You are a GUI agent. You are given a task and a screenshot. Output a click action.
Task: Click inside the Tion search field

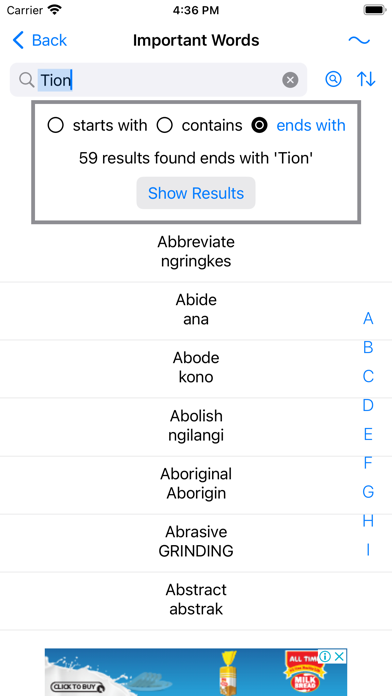coord(158,80)
